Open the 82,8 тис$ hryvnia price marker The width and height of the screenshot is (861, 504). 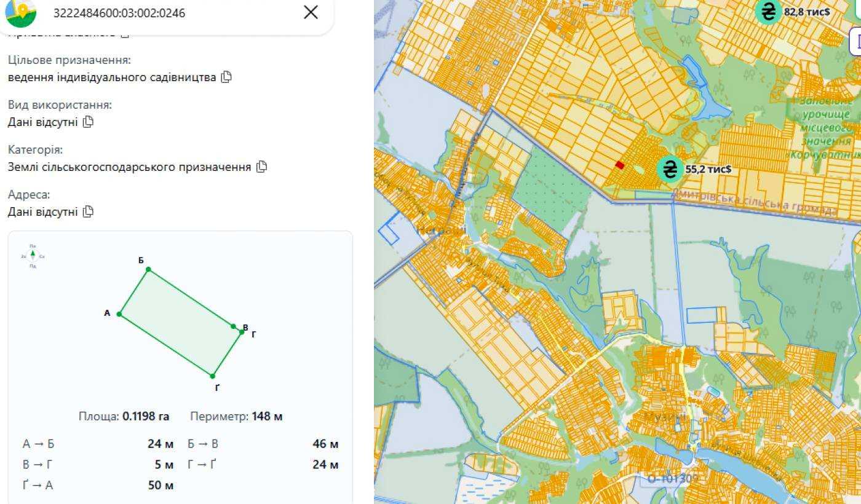click(768, 11)
